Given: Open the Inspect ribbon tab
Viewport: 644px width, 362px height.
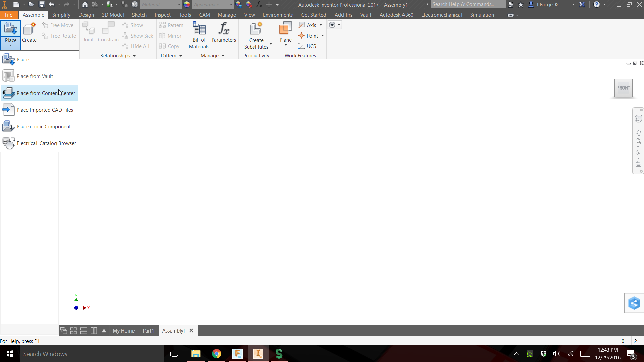Looking at the screenshot, I should coord(163,15).
